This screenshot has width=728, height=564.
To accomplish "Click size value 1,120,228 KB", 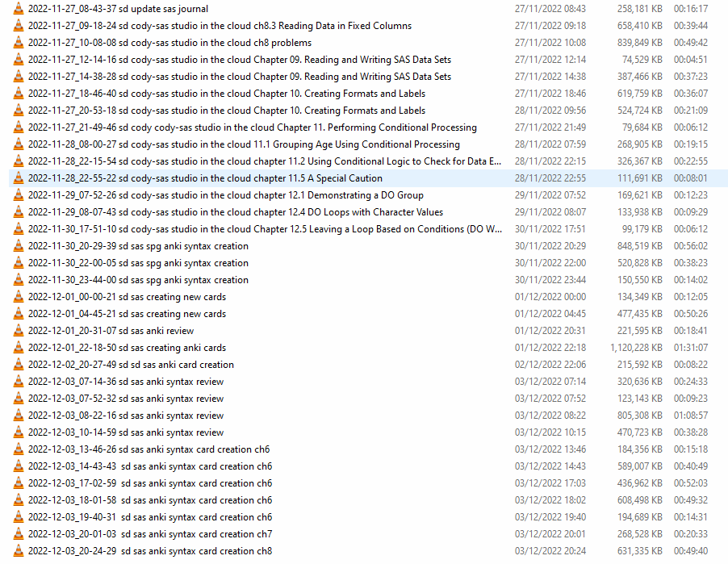I will click(x=636, y=348).
